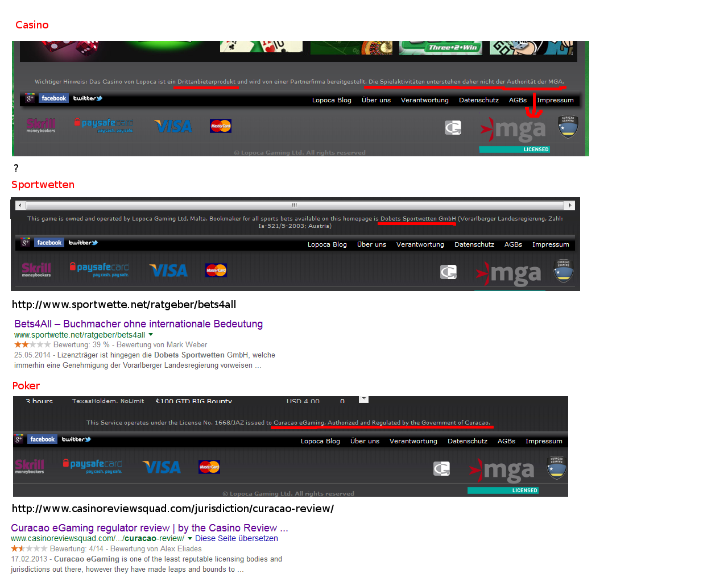
Task: Choose the VISA logo in the Sportwetten footer
Action: 168,271
